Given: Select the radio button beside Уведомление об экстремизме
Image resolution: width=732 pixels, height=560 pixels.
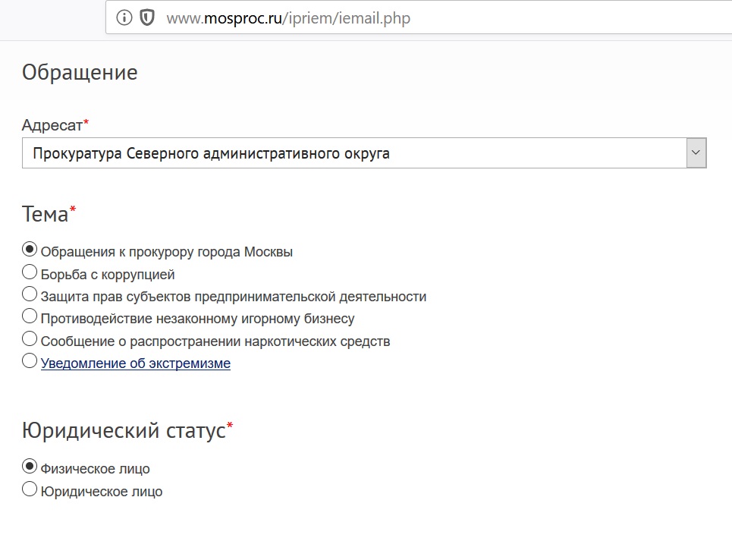Looking at the screenshot, I should [x=30, y=361].
